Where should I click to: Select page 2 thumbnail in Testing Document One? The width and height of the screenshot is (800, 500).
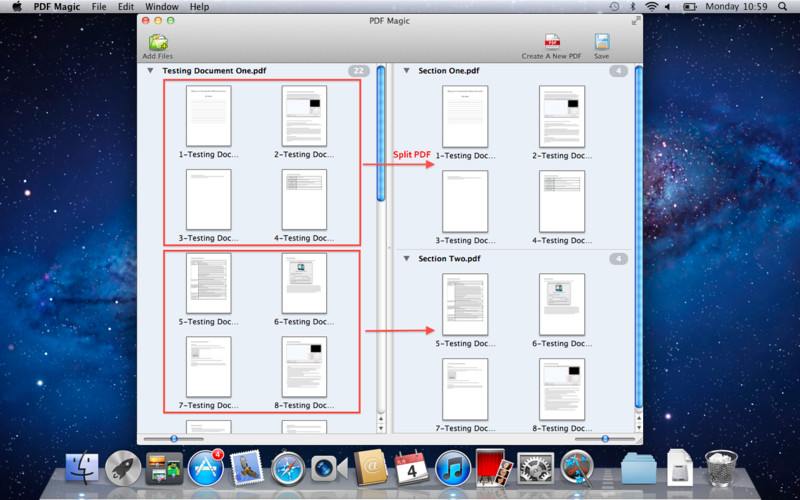click(304, 116)
